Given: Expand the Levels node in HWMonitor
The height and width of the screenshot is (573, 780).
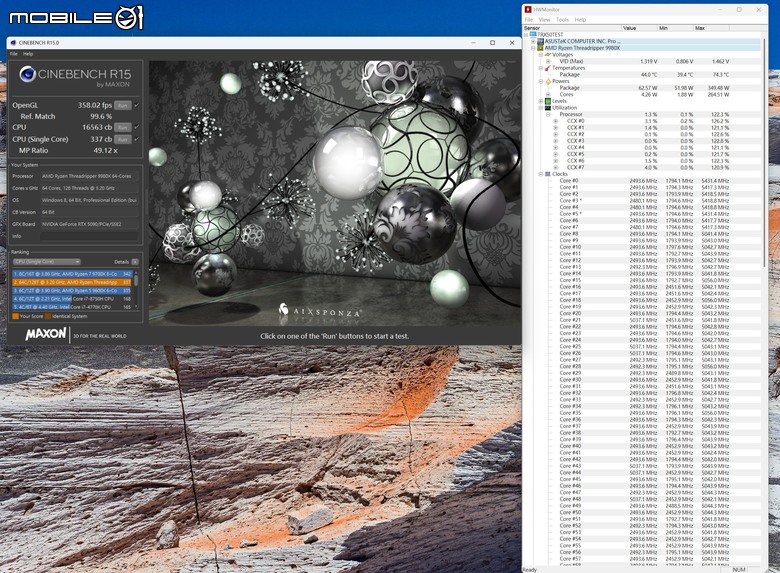Looking at the screenshot, I should [x=541, y=101].
